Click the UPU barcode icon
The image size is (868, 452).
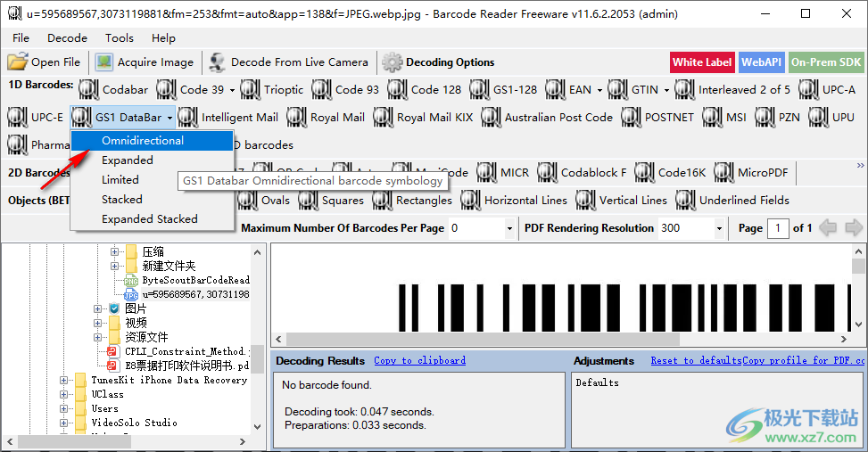(818, 118)
